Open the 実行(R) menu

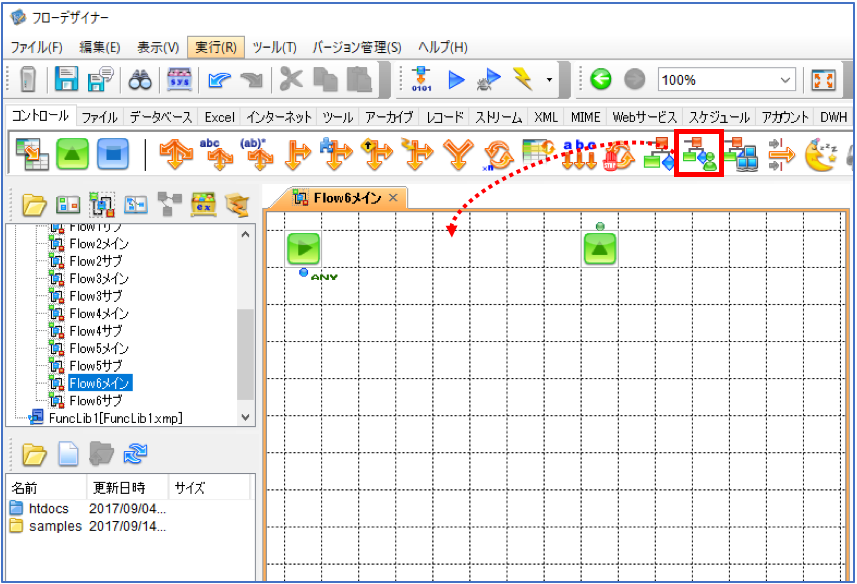pyautogui.click(x=216, y=48)
